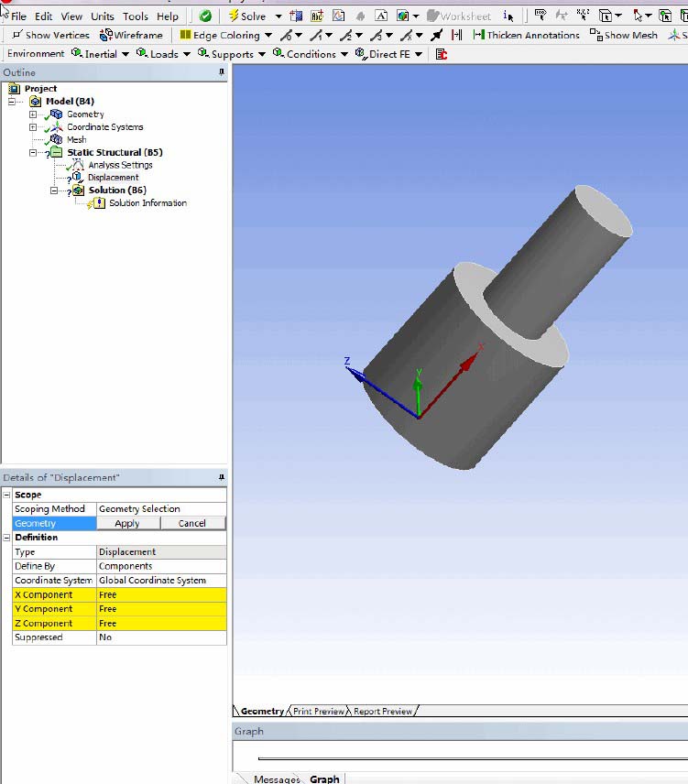Open the Edge Coloring dropdown
The height and width of the screenshot is (784, 688).
click(268, 36)
